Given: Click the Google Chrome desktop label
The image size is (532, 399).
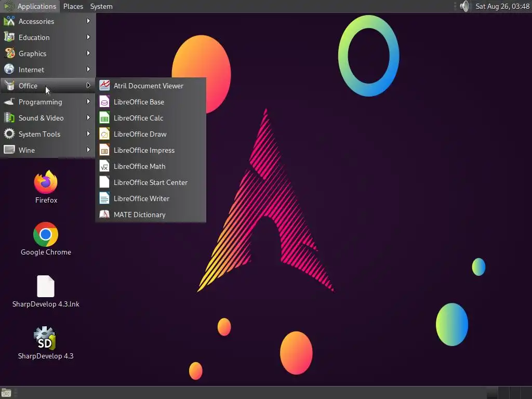Looking at the screenshot, I should 46,252.
